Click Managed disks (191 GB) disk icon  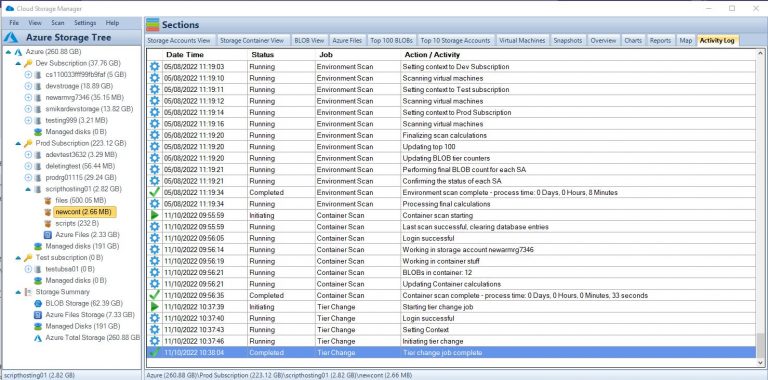38,246
